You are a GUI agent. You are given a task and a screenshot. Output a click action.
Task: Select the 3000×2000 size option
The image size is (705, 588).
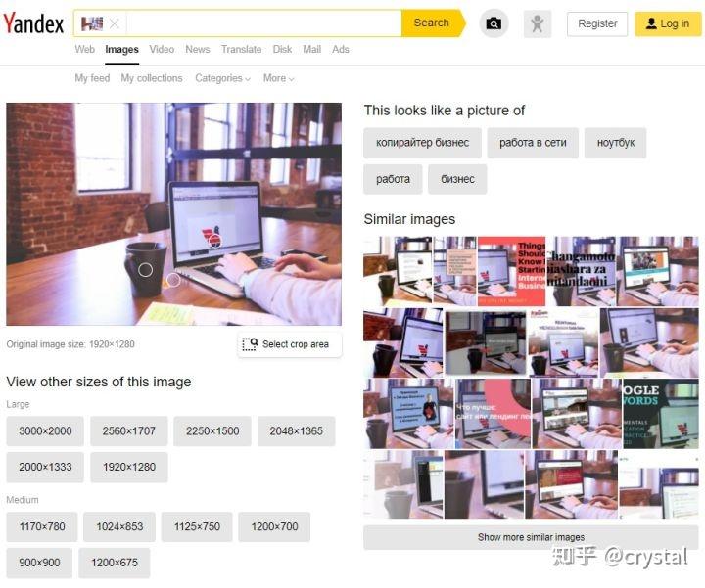[45, 431]
